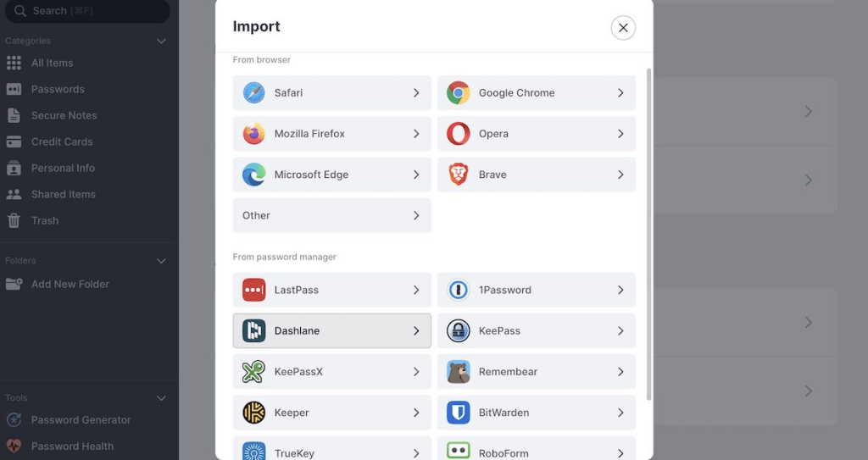
Task: Open the Password Generator tool
Action: (81, 420)
